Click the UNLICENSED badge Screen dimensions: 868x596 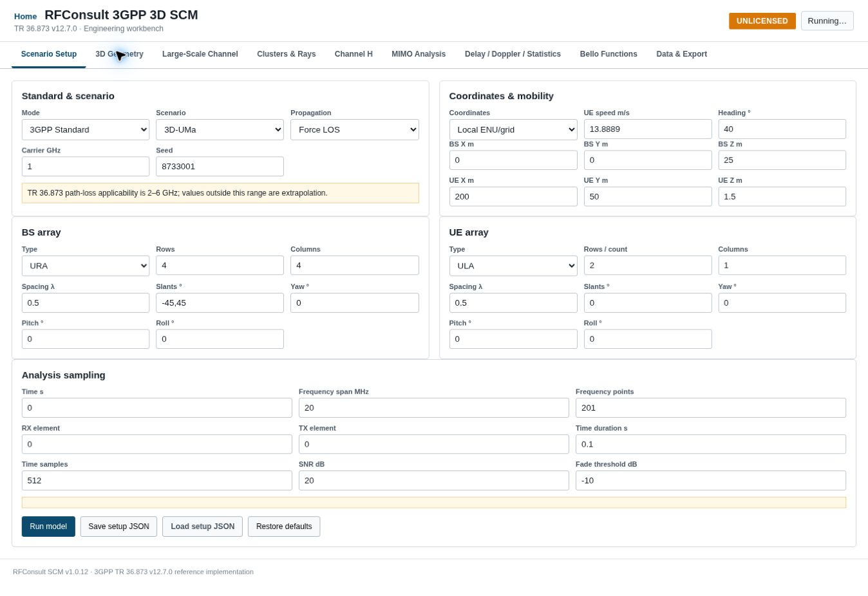762,21
